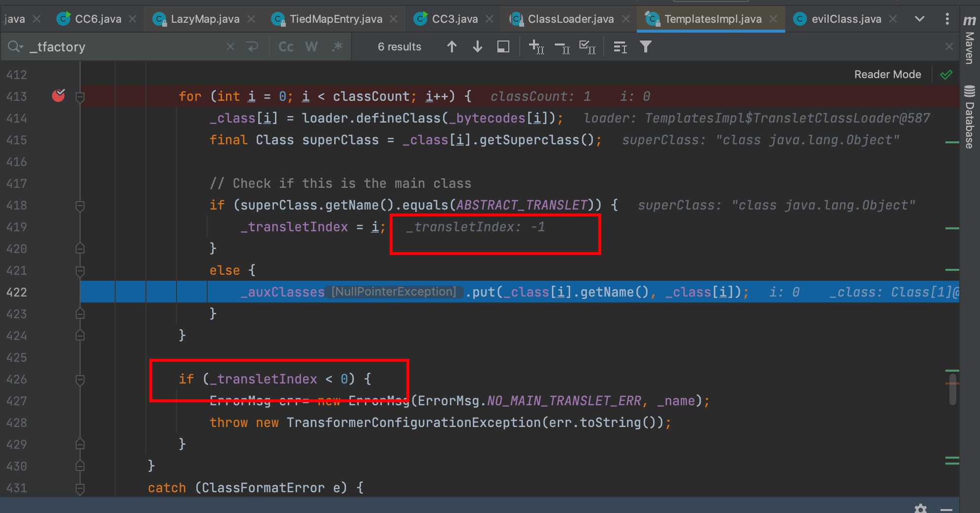Toggle Match Case (Cc) option
980x513 pixels.
pyautogui.click(x=286, y=46)
